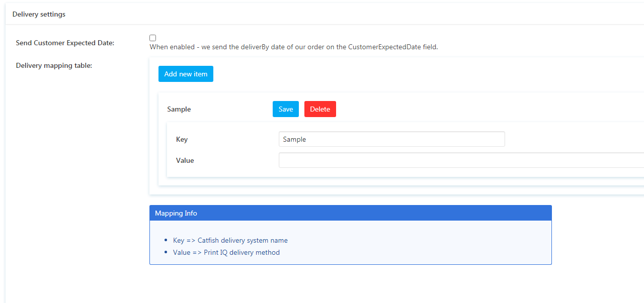Click the Add new item button

tap(186, 74)
